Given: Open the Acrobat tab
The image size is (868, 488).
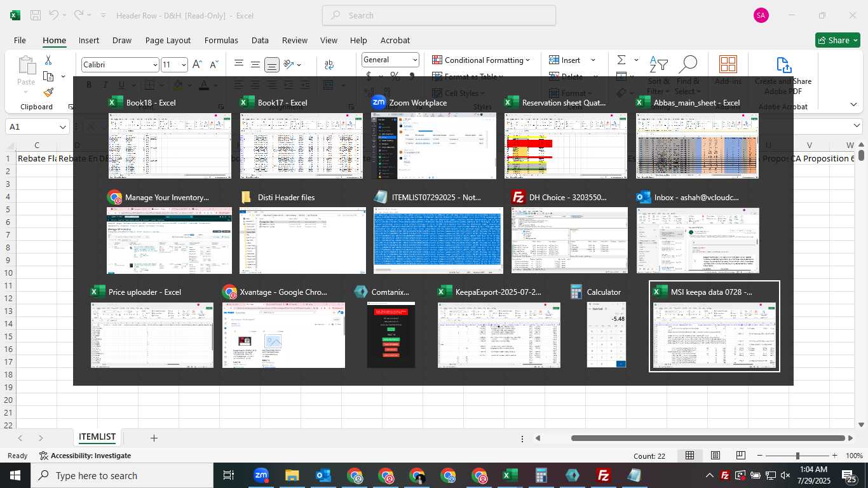Looking at the screenshot, I should coord(395,40).
